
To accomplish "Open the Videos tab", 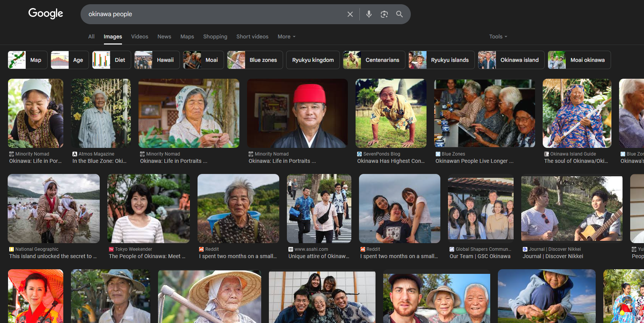I will pyautogui.click(x=140, y=36).
